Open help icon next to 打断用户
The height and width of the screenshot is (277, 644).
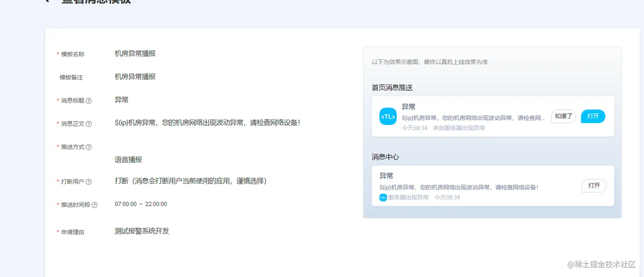coord(89,182)
